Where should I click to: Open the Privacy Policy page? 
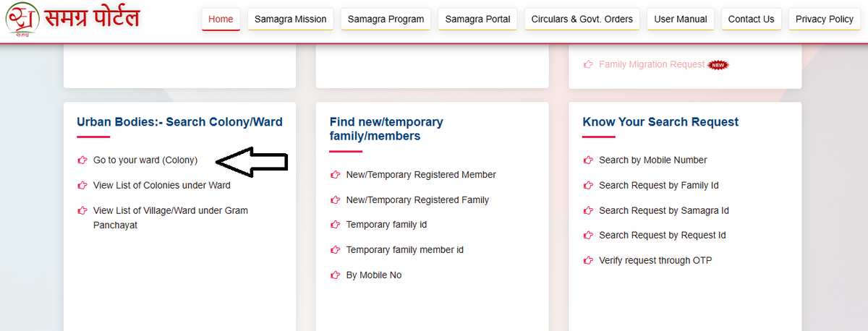click(824, 20)
